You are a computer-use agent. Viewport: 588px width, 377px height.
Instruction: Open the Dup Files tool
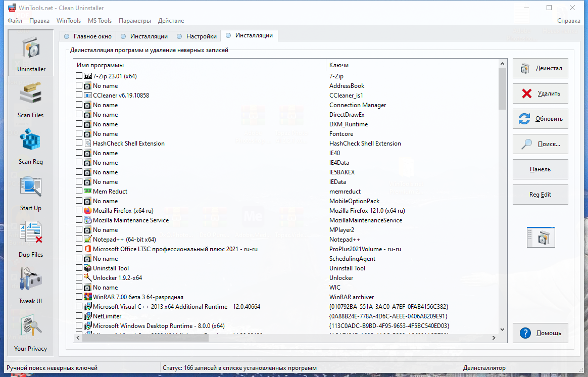point(31,240)
